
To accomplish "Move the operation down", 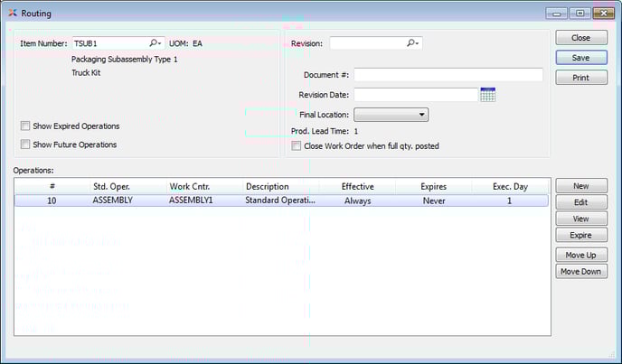I will click(x=580, y=272).
